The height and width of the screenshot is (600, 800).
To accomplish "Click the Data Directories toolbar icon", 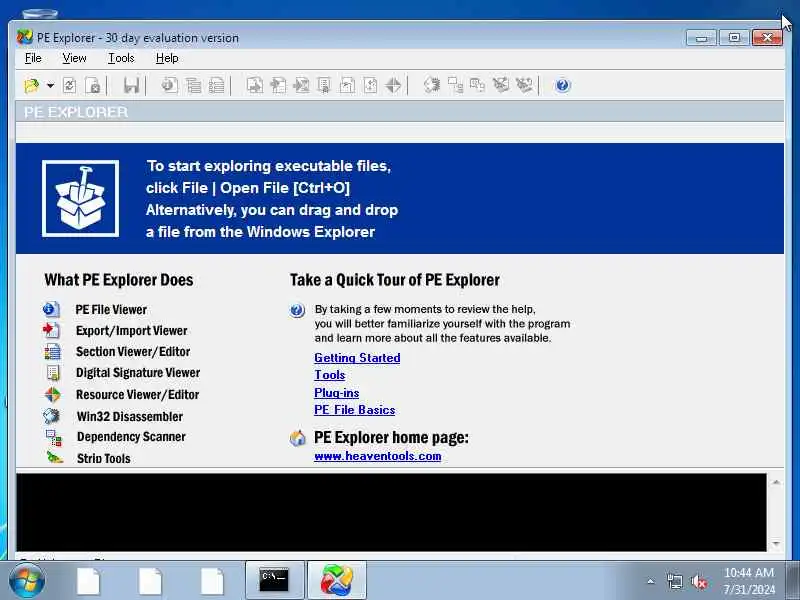I will [193, 85].
